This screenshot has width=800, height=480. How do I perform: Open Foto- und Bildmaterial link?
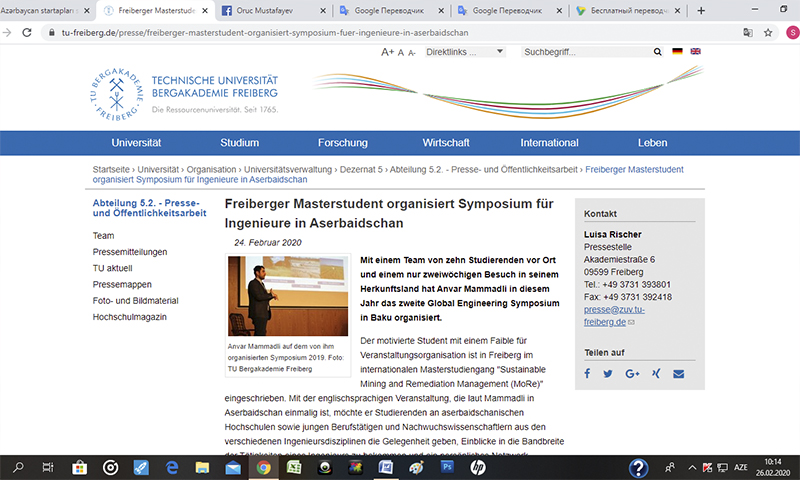tap(136, 301)
